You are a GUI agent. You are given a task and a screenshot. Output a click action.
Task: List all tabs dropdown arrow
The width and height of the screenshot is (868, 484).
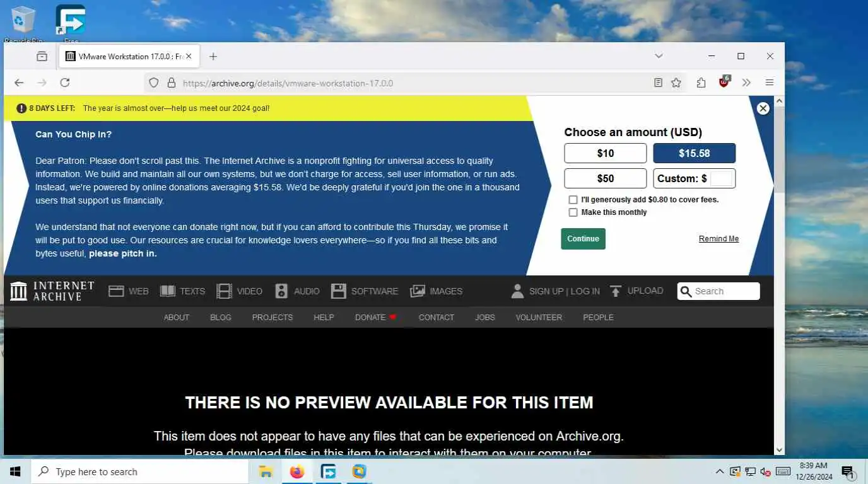[x=659, y=56]
